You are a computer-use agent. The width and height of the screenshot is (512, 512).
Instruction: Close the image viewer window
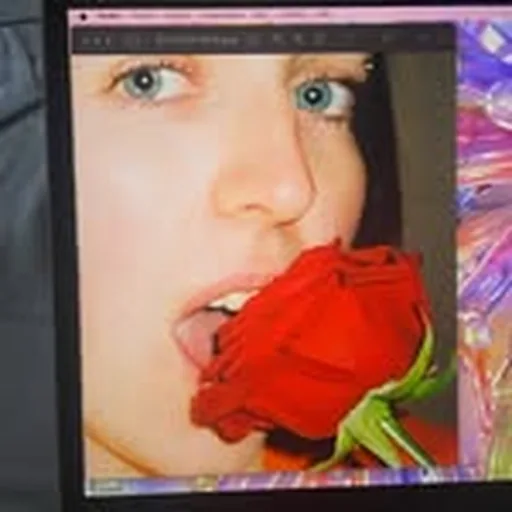tap(85, 41)
